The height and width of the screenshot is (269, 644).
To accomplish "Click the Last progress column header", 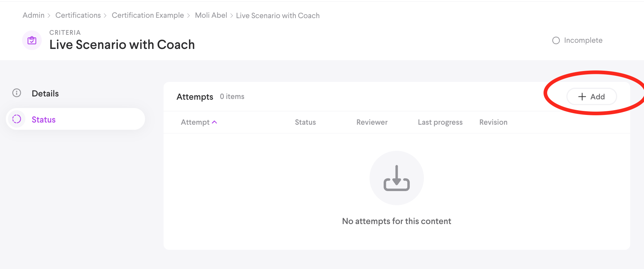I will tap(440, 122).
